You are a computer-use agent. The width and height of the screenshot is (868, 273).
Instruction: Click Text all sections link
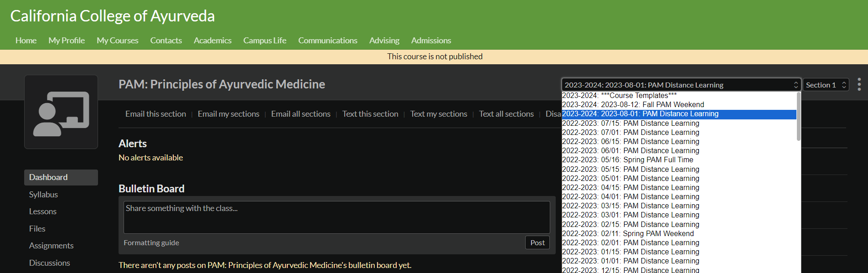(x=506, y=114)
